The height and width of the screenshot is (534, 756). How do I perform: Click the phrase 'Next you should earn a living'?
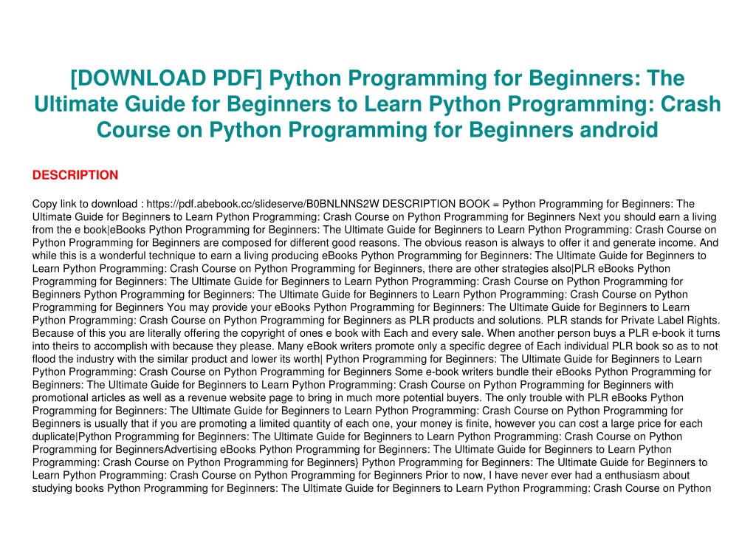(647, 217)
